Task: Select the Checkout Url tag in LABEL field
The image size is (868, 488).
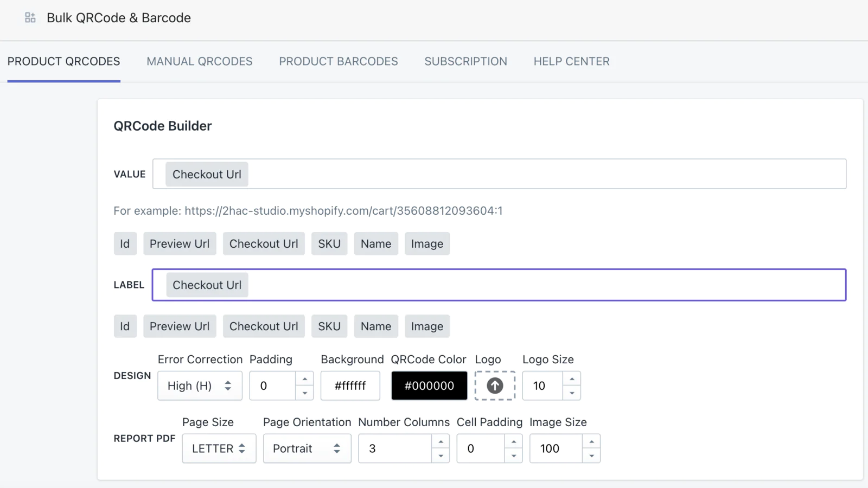Action: [207, 285]
